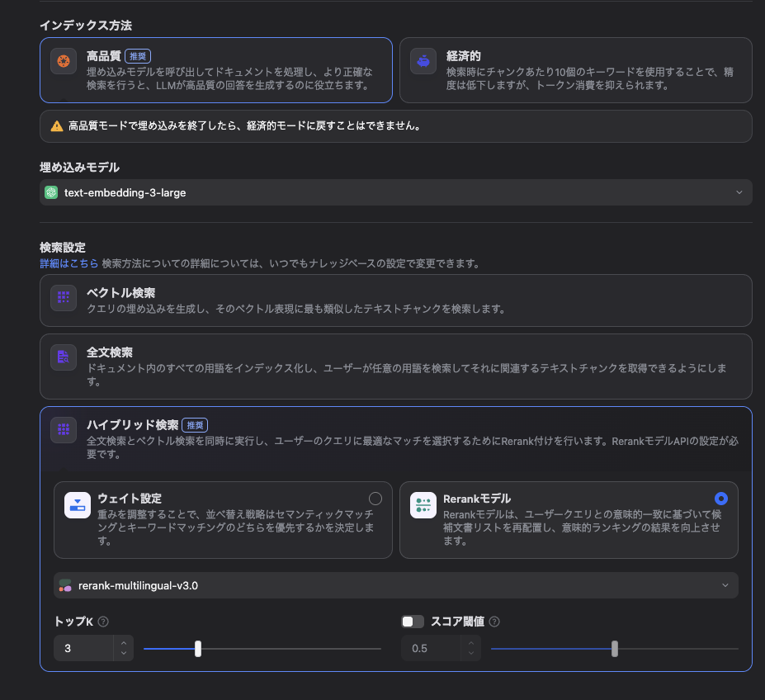Select the ウェイト設定 radio button
Viewport: 765px width, 700px height.
[375, 499]
